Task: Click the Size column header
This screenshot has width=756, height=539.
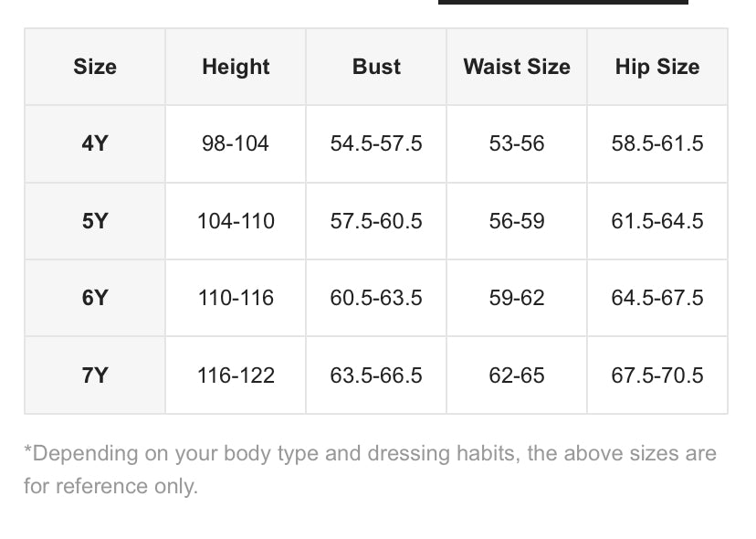Action: point(95,67)
